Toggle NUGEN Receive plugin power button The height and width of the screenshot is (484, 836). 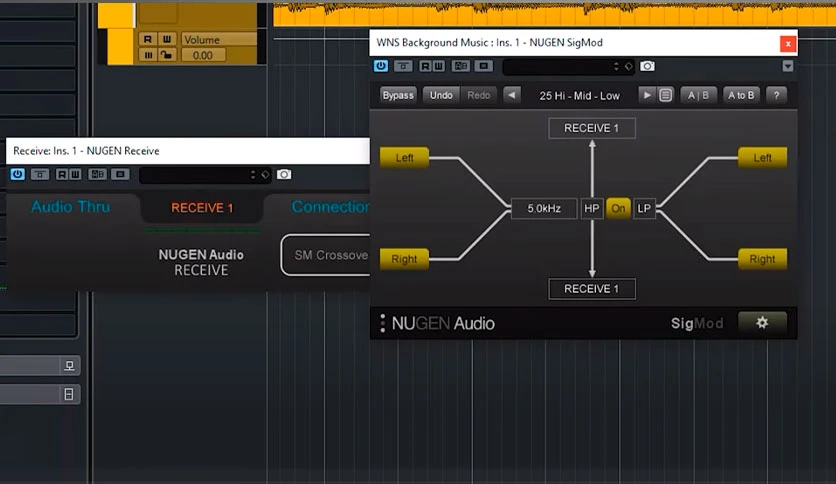click(18, 174)
